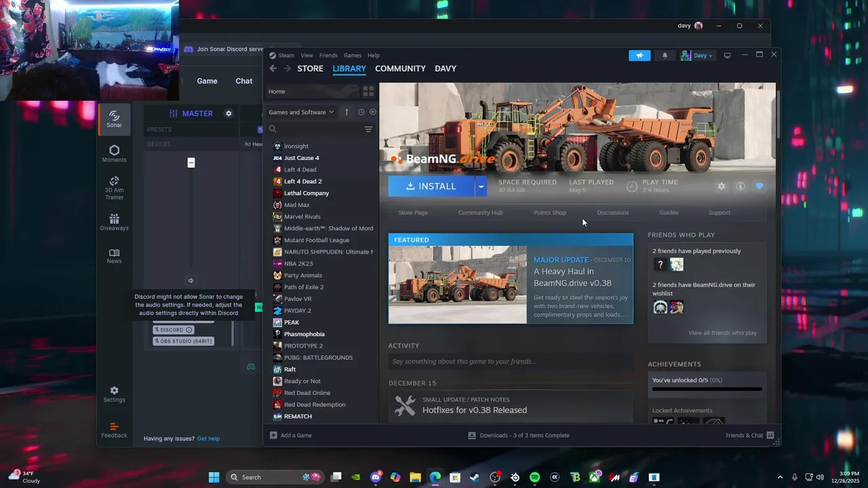Show recent games with the clock filter

(x=361, y=112)
